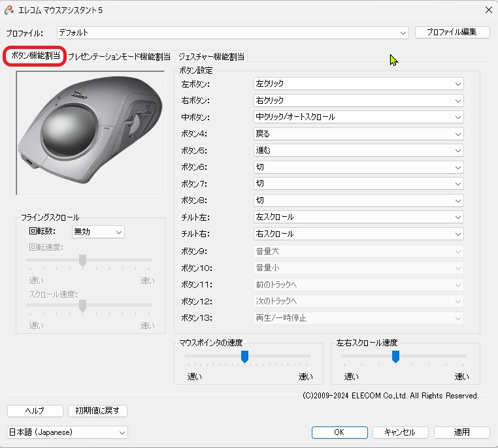Click the trackball mouse preview image
Image resolution: width=498 pixels, height=448 pixels.
pyautogui.click(x=91, y=133)
